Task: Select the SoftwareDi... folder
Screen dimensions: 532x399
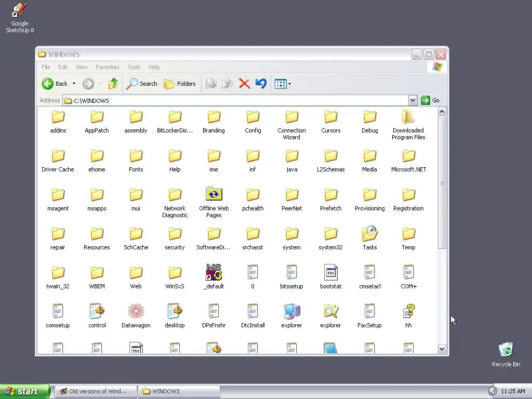Action: (214, 239)
